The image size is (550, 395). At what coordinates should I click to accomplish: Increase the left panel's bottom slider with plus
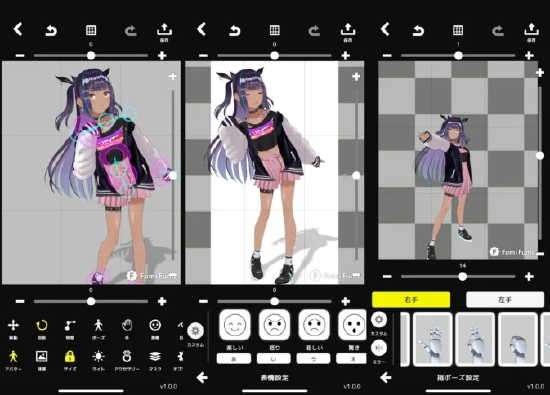[162, 301]
